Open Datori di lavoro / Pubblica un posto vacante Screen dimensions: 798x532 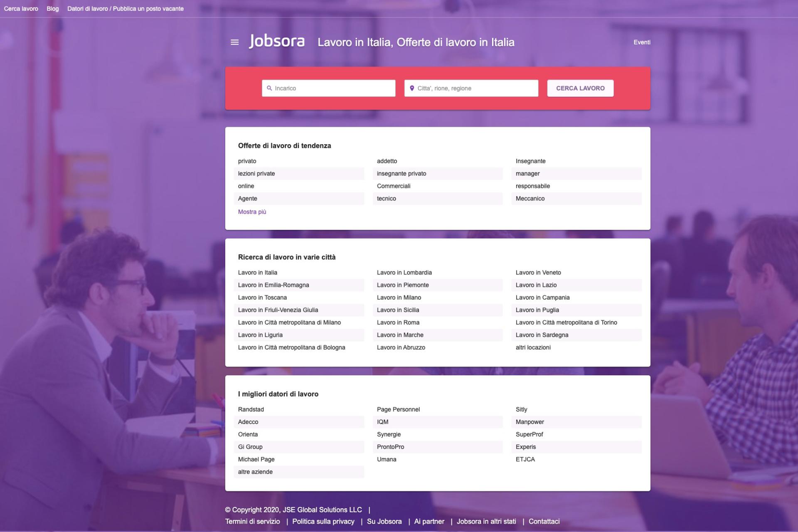(126, 9)
